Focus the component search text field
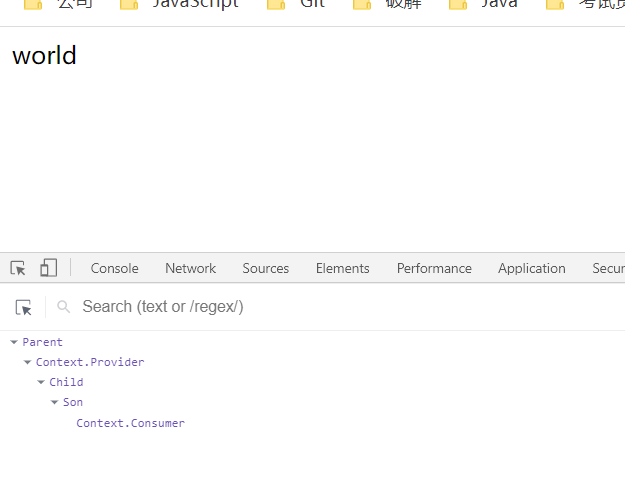The width and height of the screenshot is (625, 495). (300, 307)
